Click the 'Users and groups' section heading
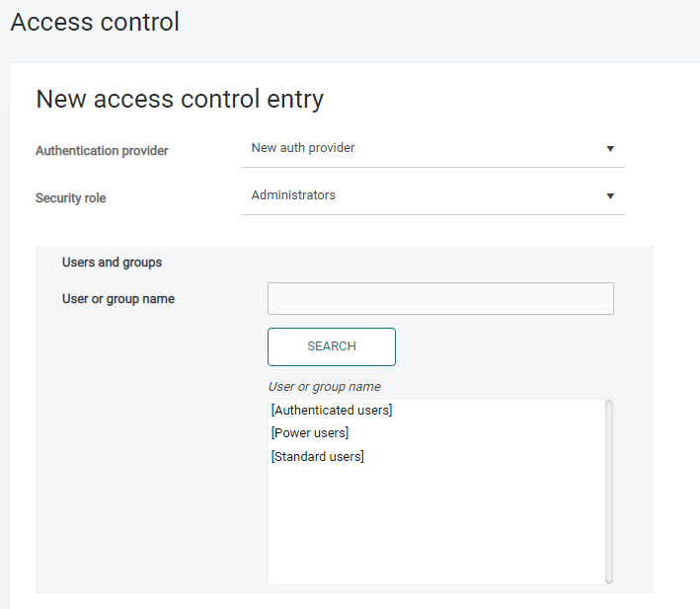Image resolution: width=700 pixels, height=609 pixels. click(112, 263)
